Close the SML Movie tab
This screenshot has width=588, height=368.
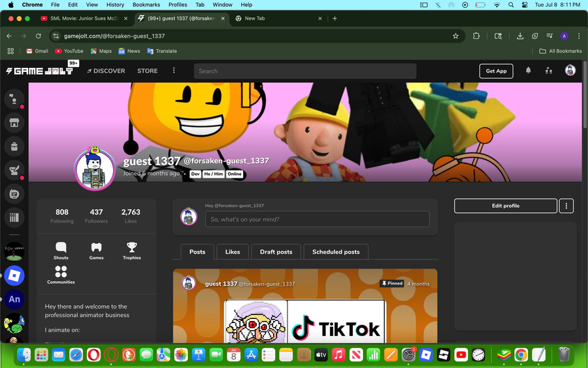click(125, 18)
